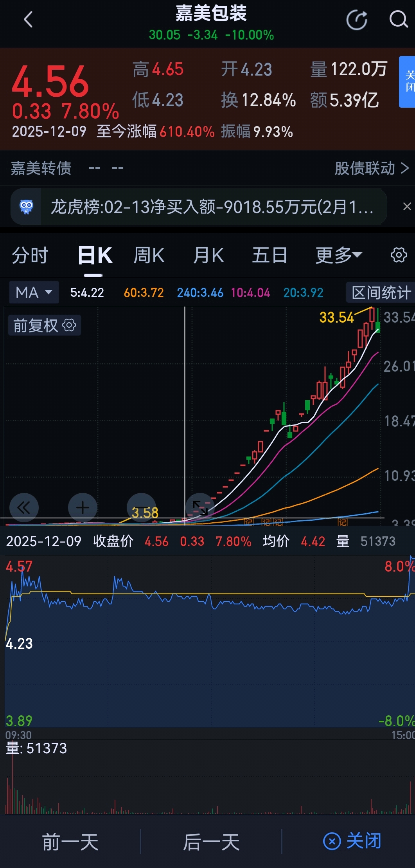This screenshot has height=868, width=415.
Task: Tap the 记 note marker under the latest candles
Action: 343,522
